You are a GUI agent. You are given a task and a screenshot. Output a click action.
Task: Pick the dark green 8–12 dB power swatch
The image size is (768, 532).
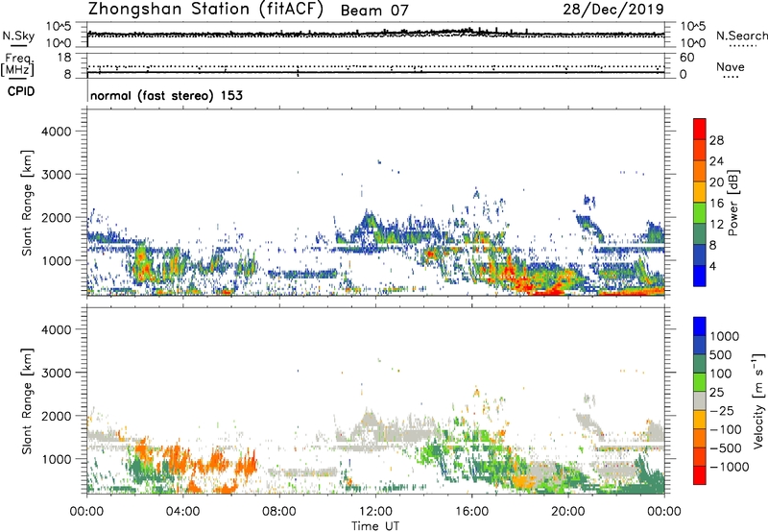[x=700, y=234]
